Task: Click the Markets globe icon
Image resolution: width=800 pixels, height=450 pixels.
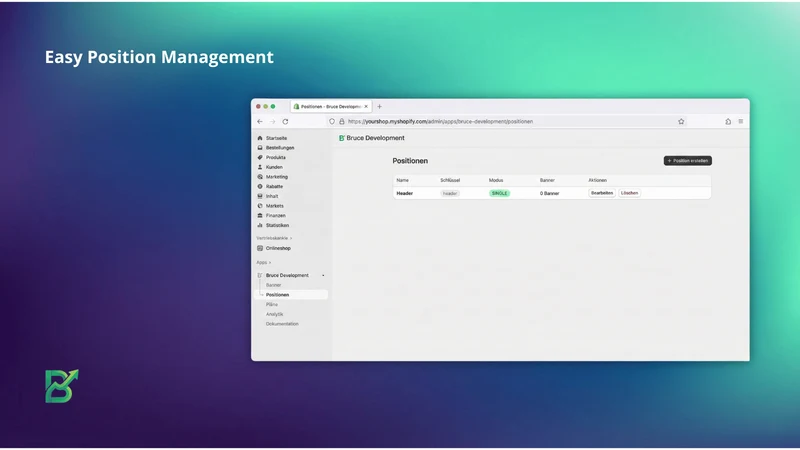Action: pyautogui.click(x=260, y=206)
